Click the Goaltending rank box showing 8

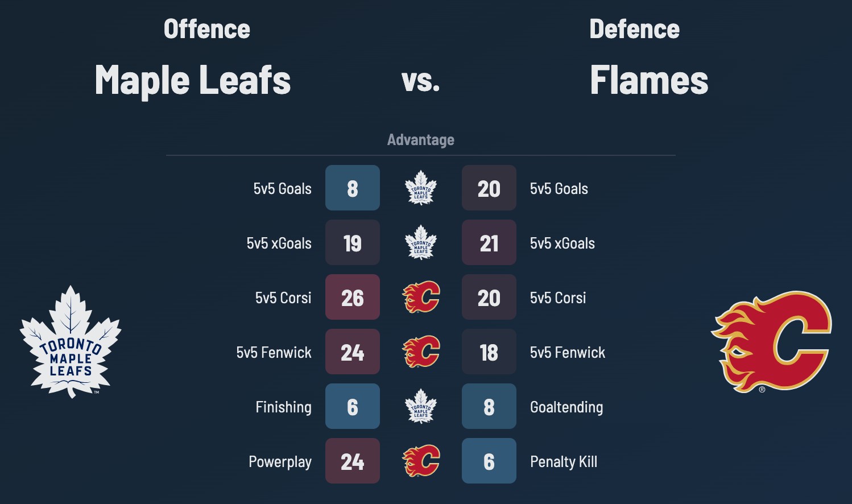(489, 406)
